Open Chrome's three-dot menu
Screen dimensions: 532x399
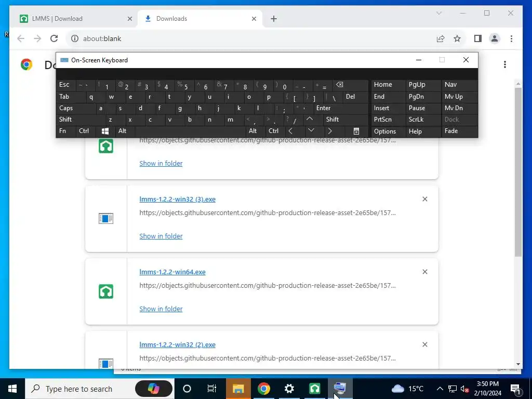511,38
